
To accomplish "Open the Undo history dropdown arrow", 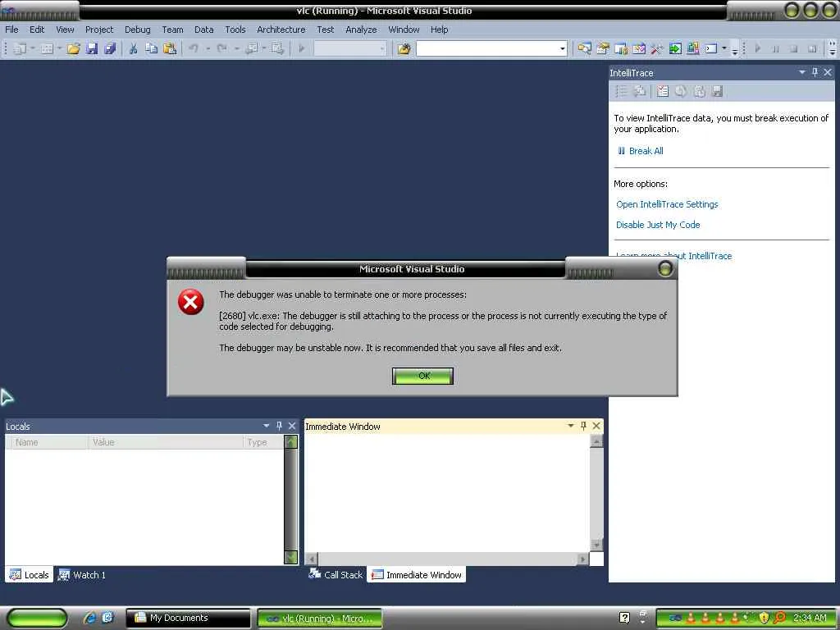I will [208, 48].
